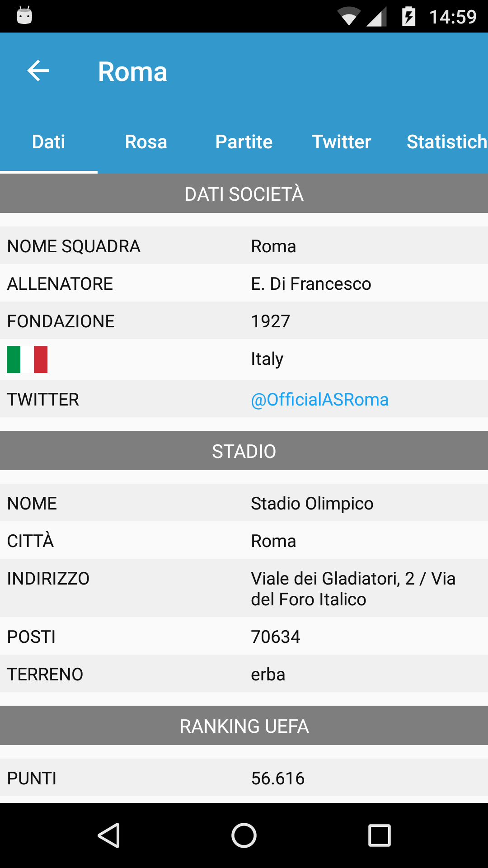Tap the Viale dei Gladiatori address
The height and width of the screenshot is (868, 488).
coord(353,589)
